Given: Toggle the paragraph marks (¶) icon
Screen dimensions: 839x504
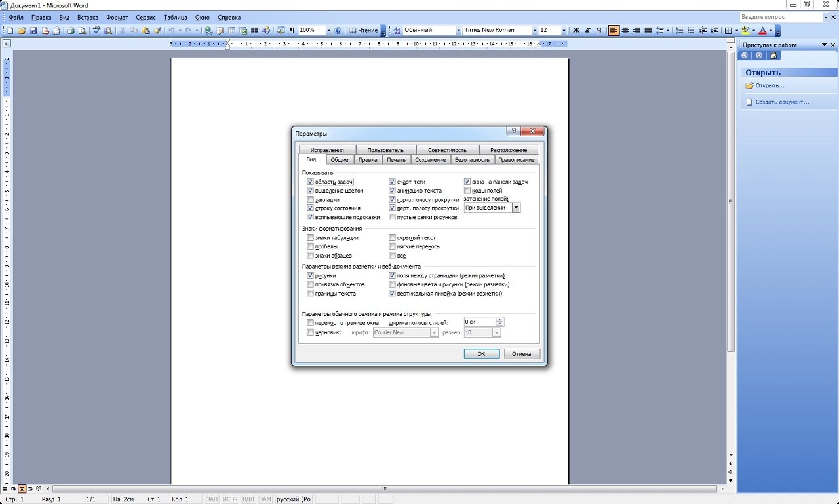Looking at the screenshot, I should coord(292,31).
